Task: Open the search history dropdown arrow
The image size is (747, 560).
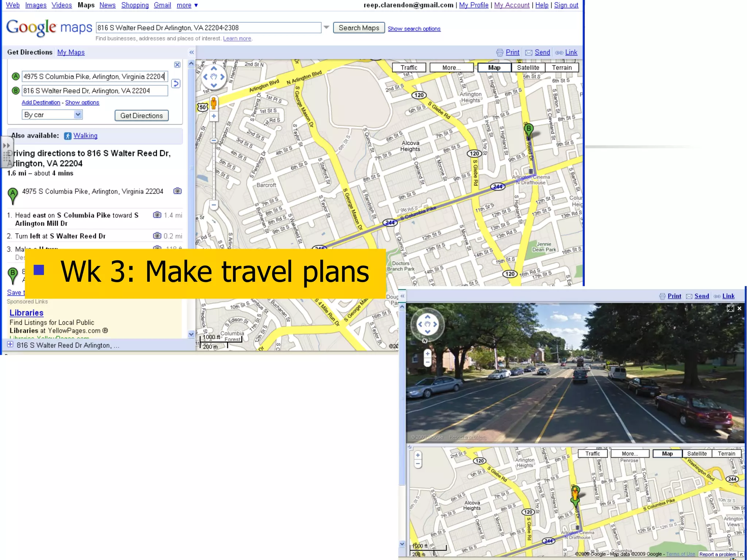Action: [326, 27]
